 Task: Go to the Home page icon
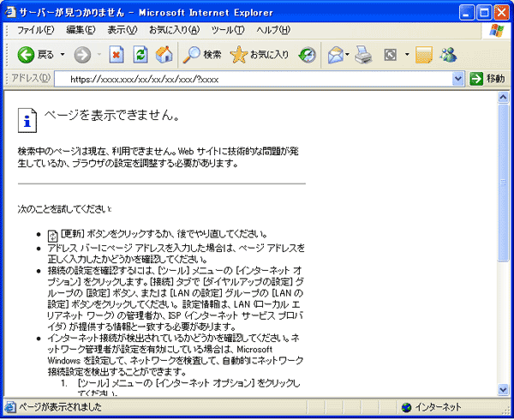point(164,54)
